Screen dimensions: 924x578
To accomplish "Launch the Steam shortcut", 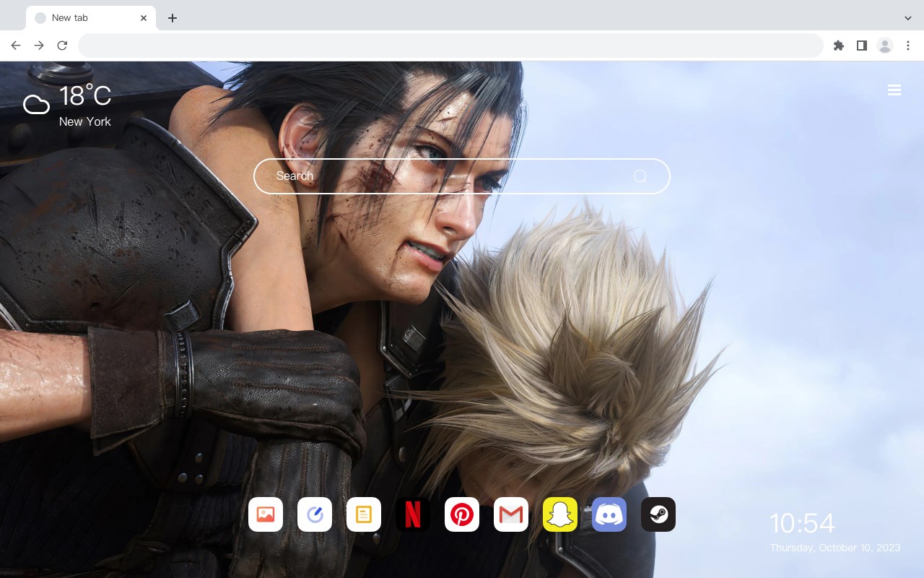I will 658,514.
